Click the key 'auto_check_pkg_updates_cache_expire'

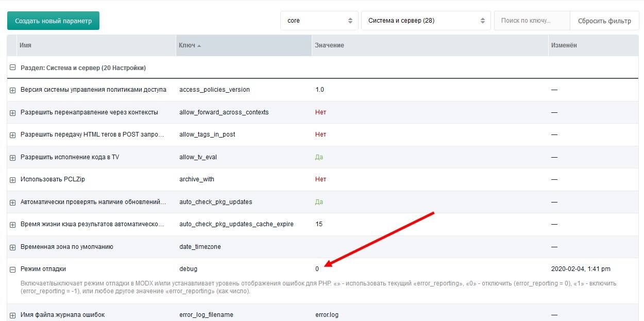pos(236,224)
